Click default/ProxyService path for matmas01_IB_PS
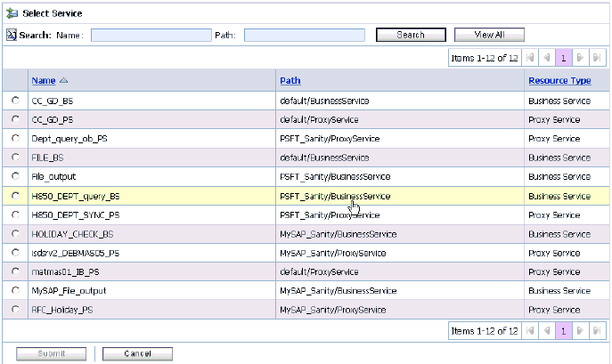Screen dimensions: 612x364 319,272
